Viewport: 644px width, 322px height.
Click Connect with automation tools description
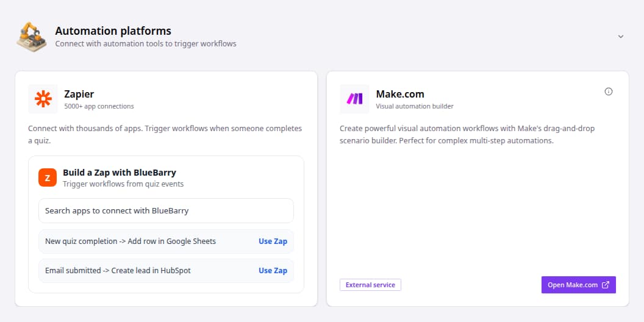146,43
